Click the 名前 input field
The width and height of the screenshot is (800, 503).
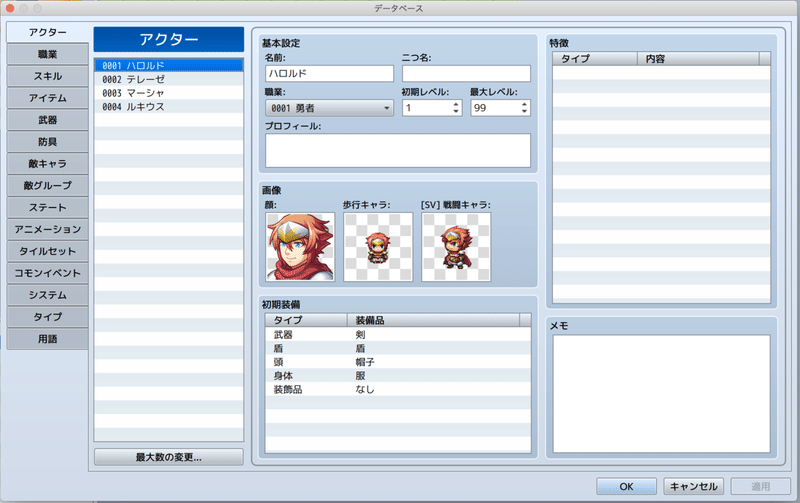[x=329, y=73]
